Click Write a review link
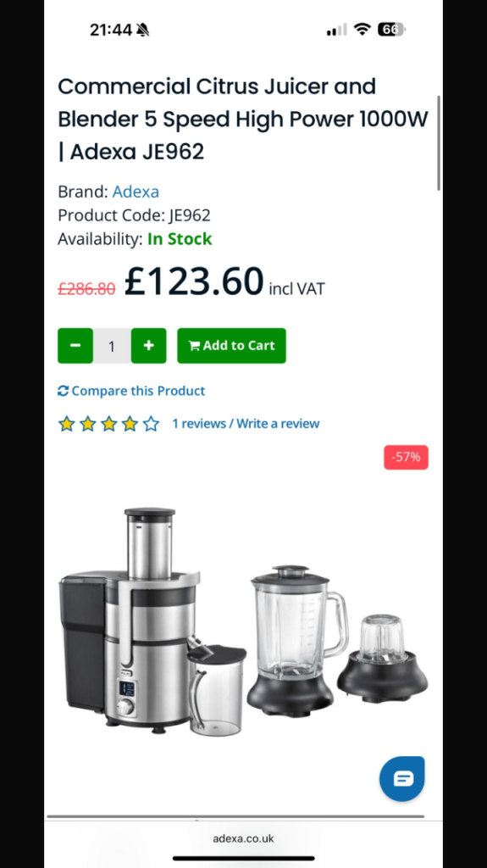 click(x=278, y=424)
